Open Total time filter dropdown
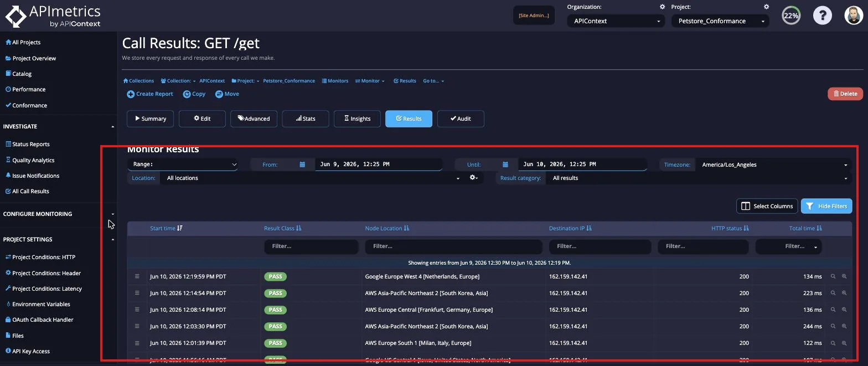 pyautogui.click(x=788, y=246)
